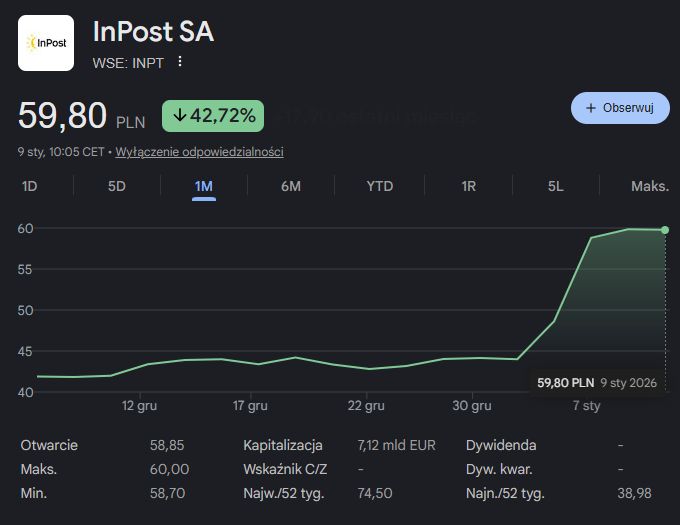Click the Kapitalizacja market cap label

coord(283,445)
